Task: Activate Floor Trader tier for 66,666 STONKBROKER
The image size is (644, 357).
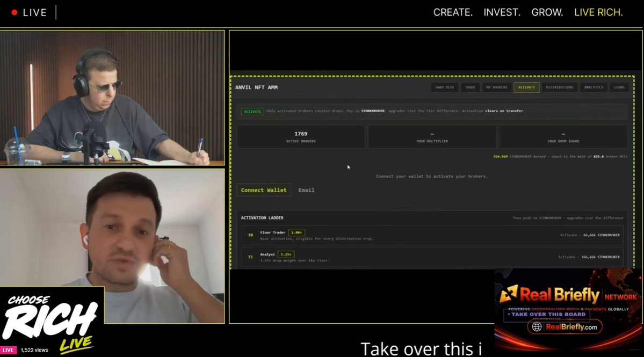Action: (x=590, y=235)
